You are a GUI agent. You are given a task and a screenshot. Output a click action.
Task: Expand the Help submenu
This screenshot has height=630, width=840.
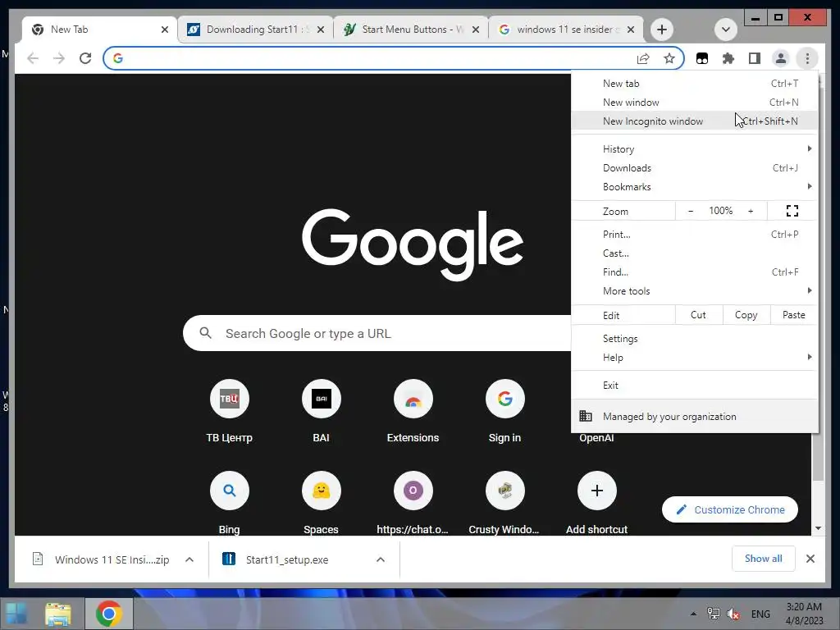click(x=695, y=358)
